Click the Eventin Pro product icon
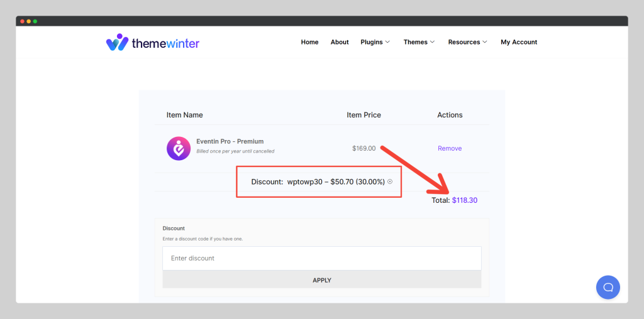Viewport: 644px width, 319px height. click(179, 148)
